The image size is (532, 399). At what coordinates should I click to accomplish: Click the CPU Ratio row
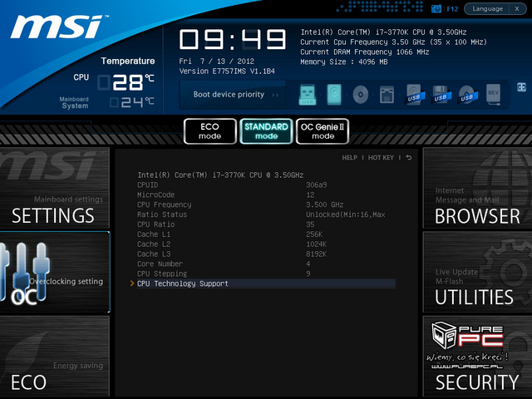pos(266,224)
